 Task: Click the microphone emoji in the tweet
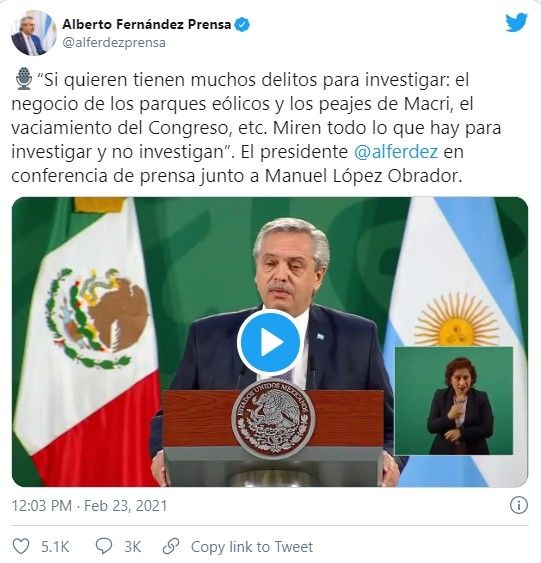point(24,79)
